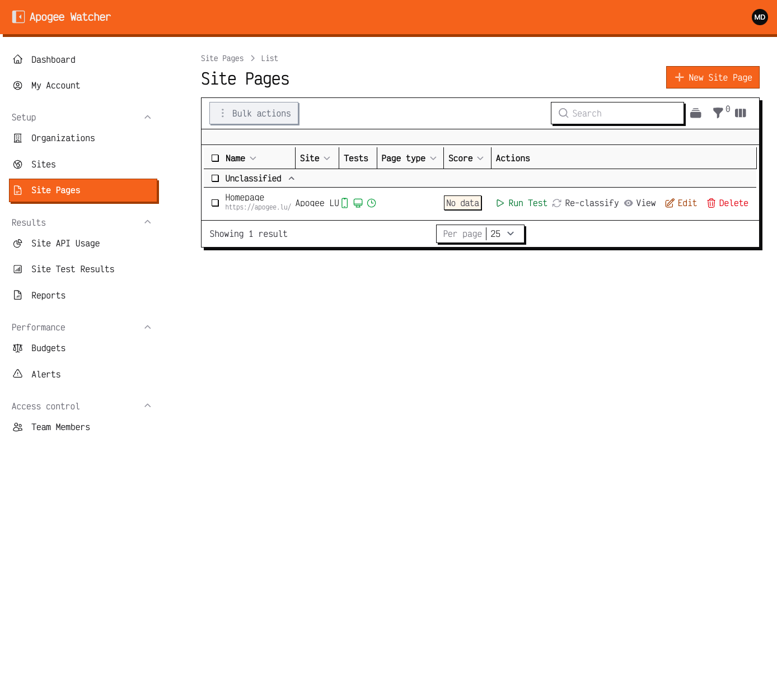Sort table by Page type column

(x=409, y=158)
